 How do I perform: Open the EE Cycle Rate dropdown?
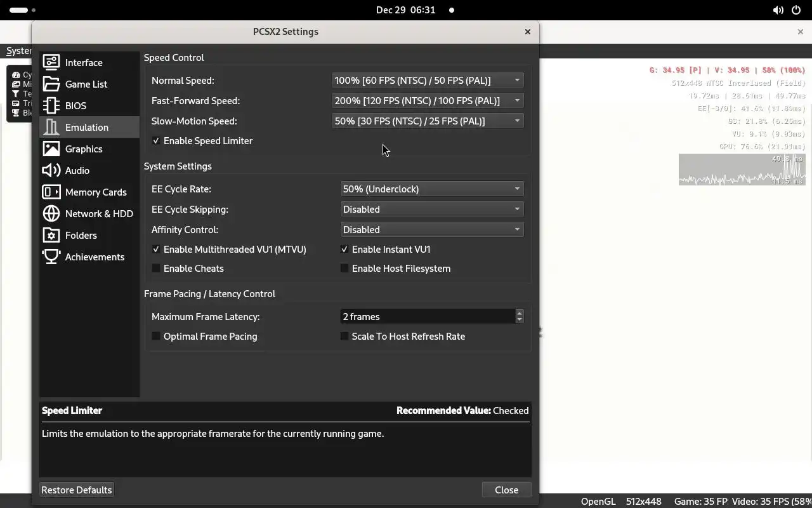click(x=432, y=189)
